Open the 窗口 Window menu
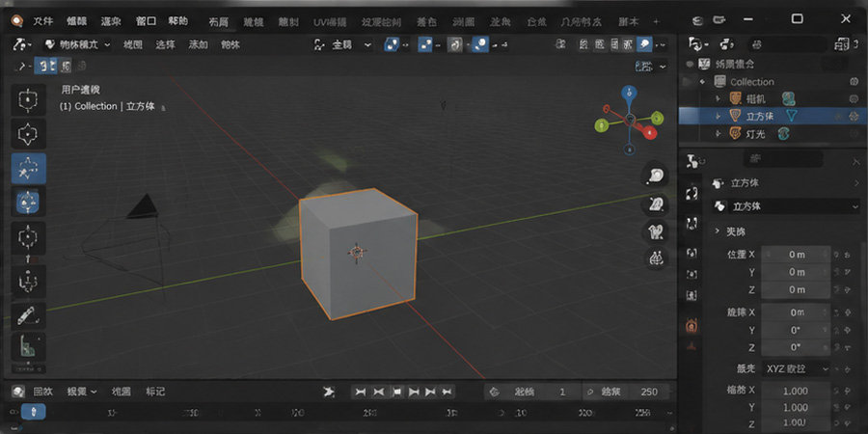The height and width of the screenshot is (434, 868). (x=147, y=21)
